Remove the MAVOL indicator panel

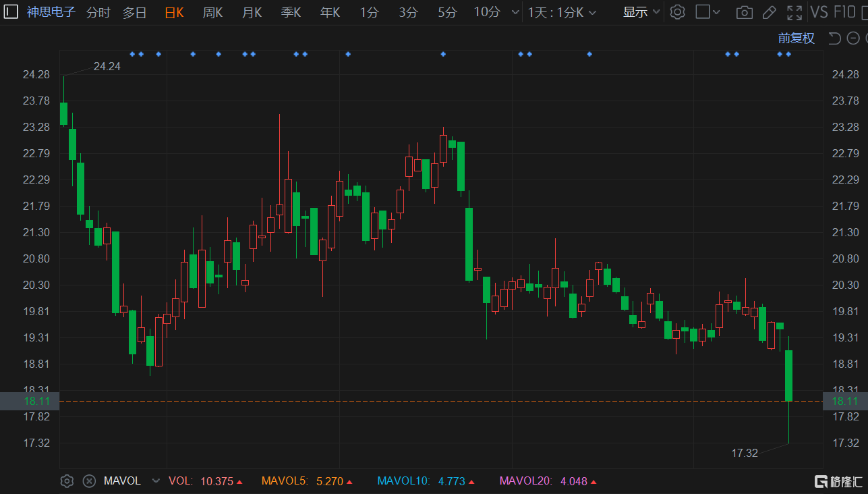pos(88,481)
